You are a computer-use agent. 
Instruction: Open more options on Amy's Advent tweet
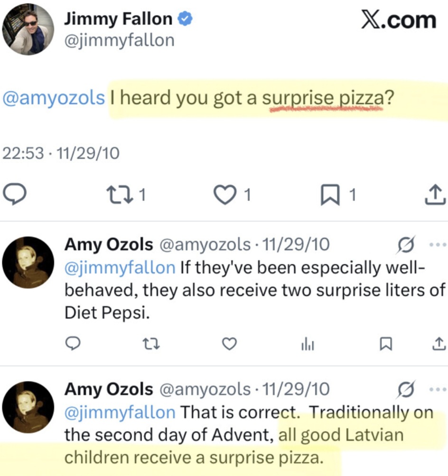coord(438,388)
